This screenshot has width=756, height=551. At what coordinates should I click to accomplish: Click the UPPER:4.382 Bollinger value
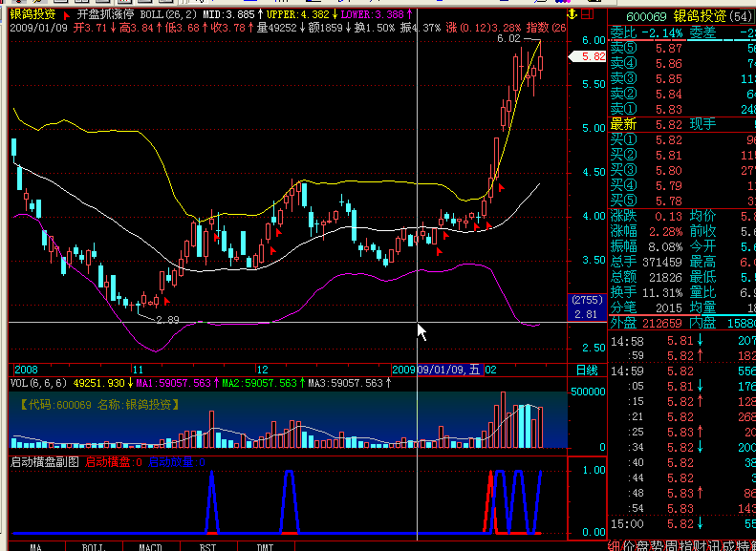(x=298, y=15)
